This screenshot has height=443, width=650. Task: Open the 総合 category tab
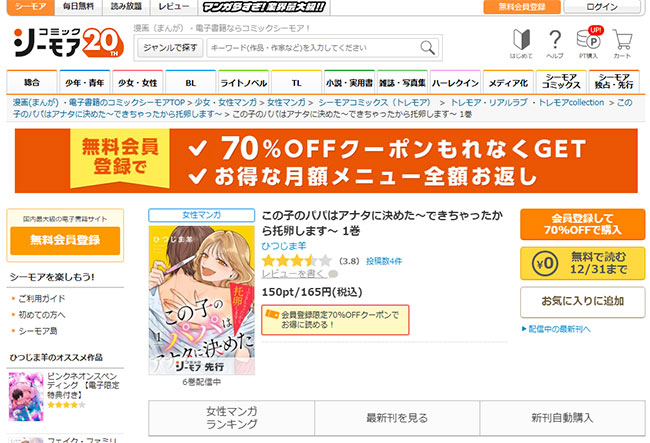coord(32,82)
